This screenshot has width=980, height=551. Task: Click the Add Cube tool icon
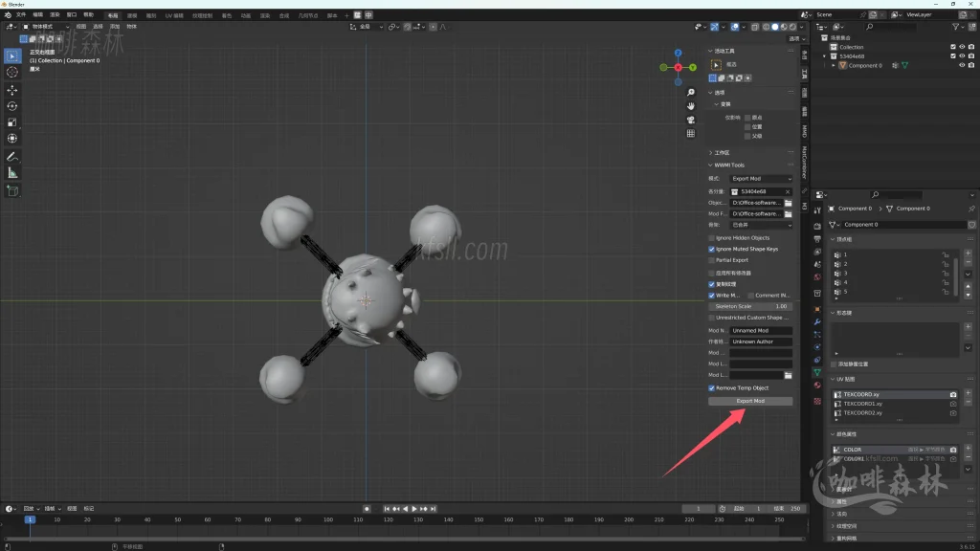12,190
